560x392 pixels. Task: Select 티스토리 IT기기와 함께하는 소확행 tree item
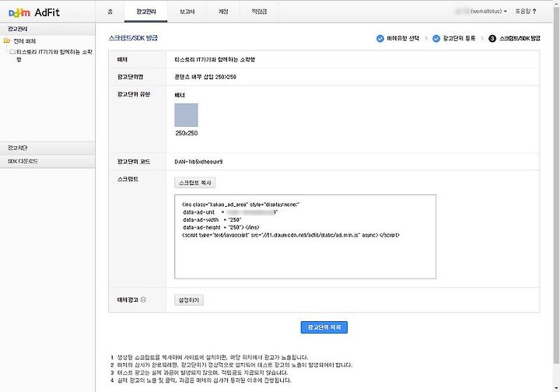54,55
